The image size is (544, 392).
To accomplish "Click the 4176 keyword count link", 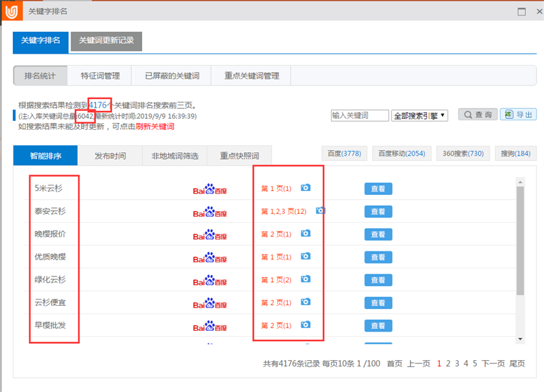I will [x=97, y=105].
